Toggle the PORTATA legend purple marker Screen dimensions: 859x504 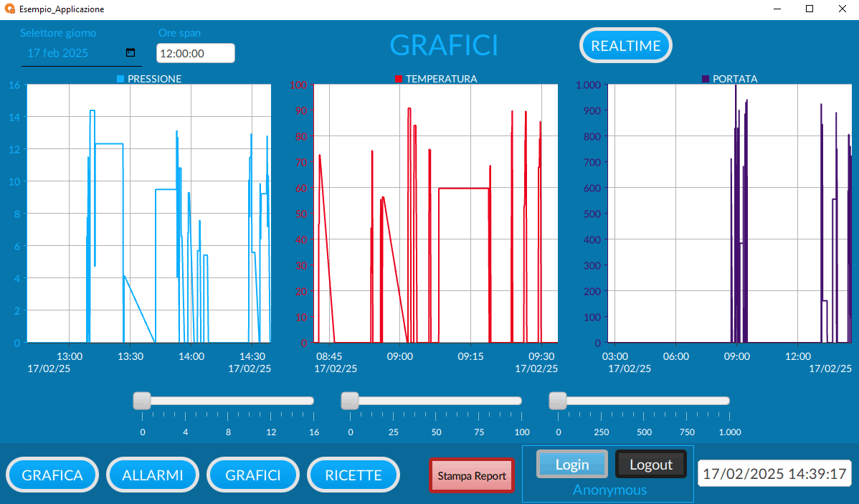coord(706,79)
